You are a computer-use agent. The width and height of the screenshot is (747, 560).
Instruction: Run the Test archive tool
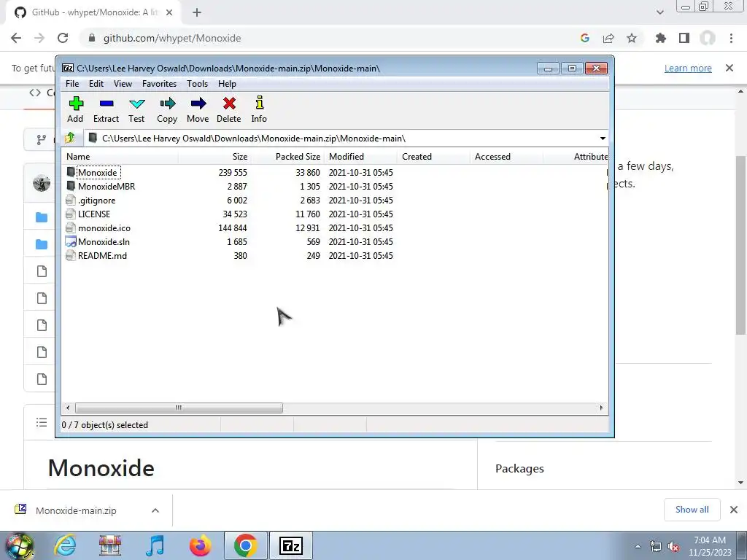136,110
